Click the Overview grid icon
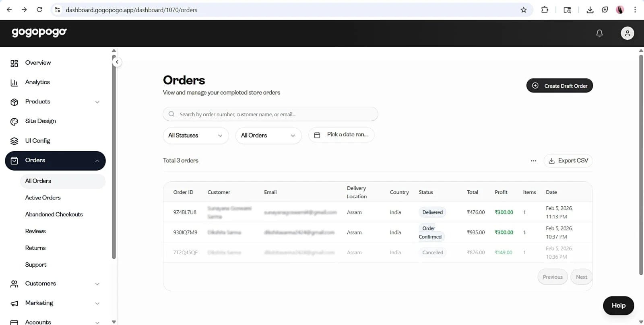 tap(14, 63)
